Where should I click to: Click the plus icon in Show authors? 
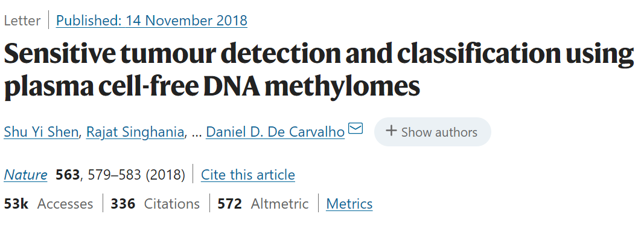392,131
